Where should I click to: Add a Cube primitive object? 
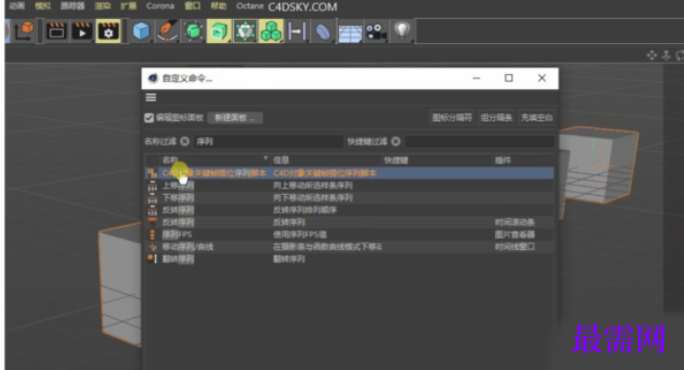(x=141, y=31)
